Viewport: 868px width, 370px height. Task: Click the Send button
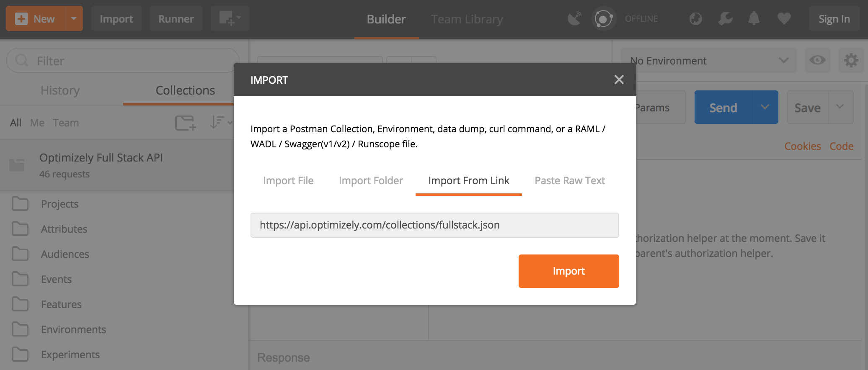coord(723,108)
